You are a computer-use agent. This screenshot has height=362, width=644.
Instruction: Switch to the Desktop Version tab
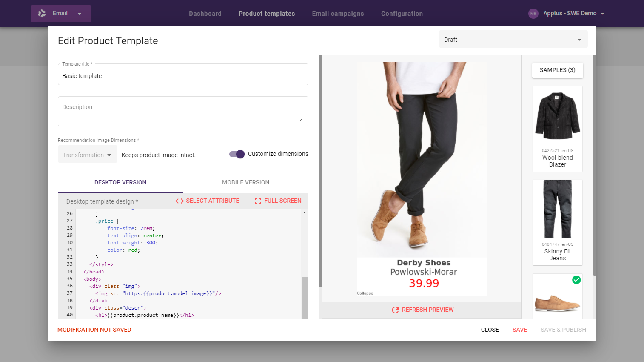click(x=120, y=182)
